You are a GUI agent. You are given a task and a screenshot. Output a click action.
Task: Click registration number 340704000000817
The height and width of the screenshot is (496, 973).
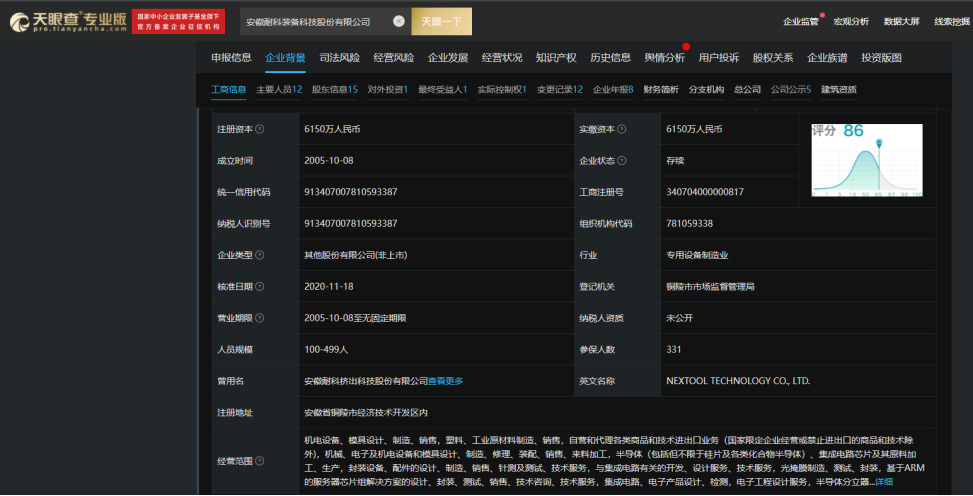(705, 192)
